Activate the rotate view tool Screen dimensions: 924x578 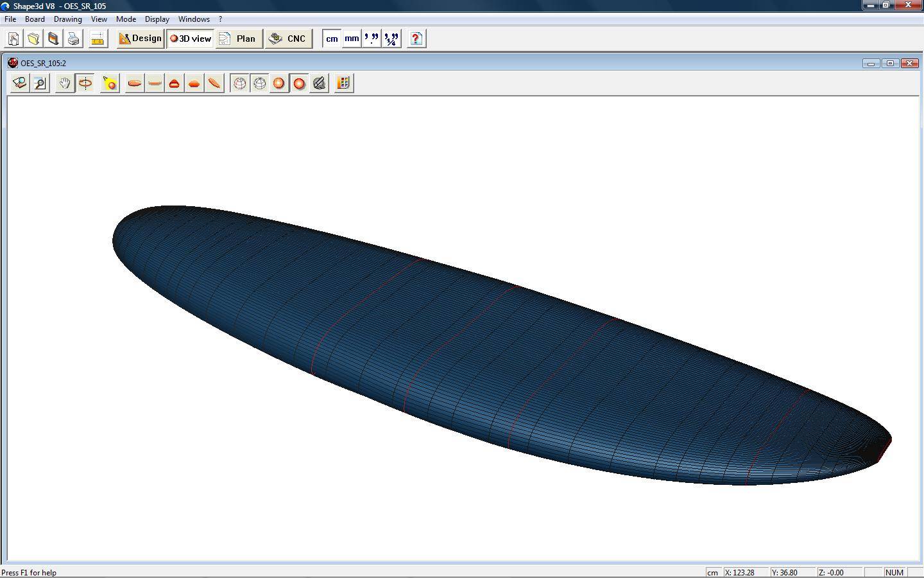(85, 83)
